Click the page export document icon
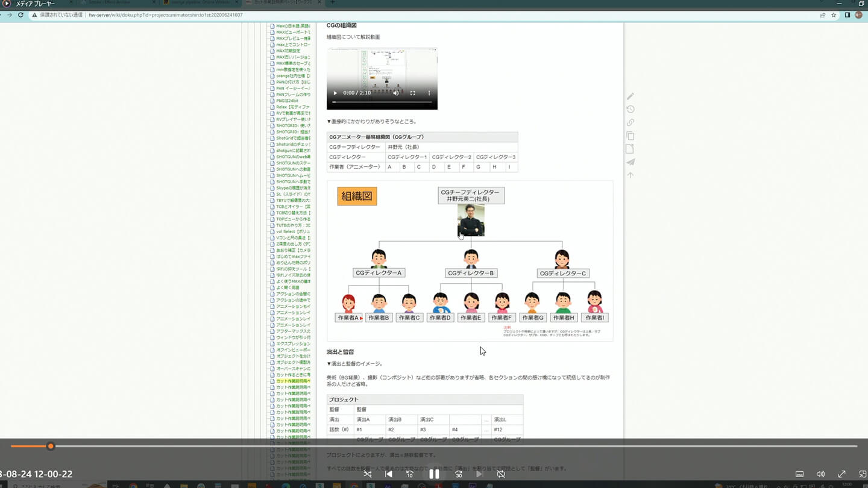868x488 pixels. point(631,149)
